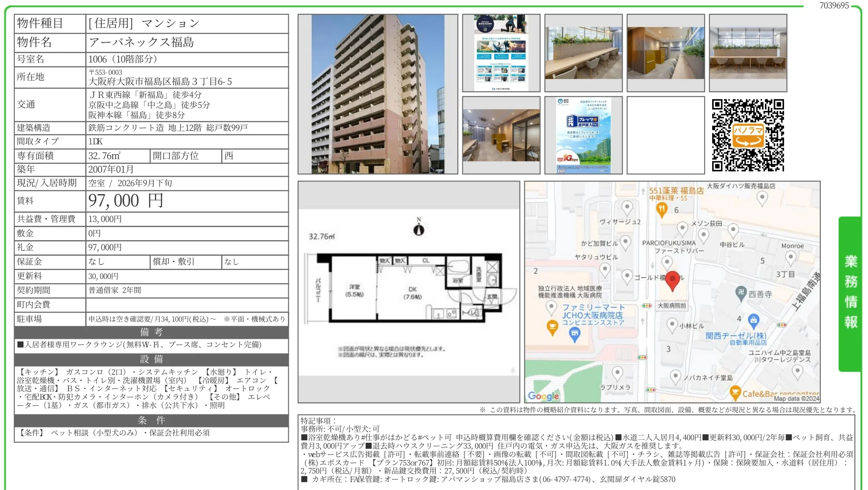
Task: Click the 業務情報 green side tab
Action: [850, 294]
